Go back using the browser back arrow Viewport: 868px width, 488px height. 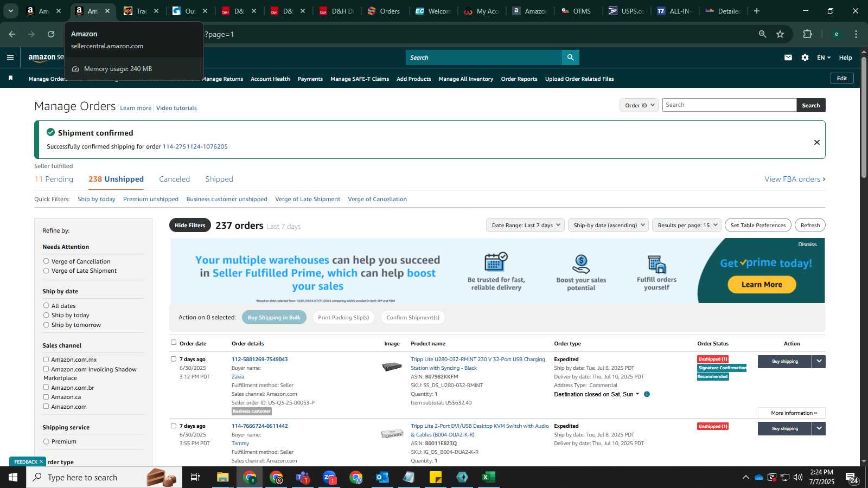tap(12, 34)
